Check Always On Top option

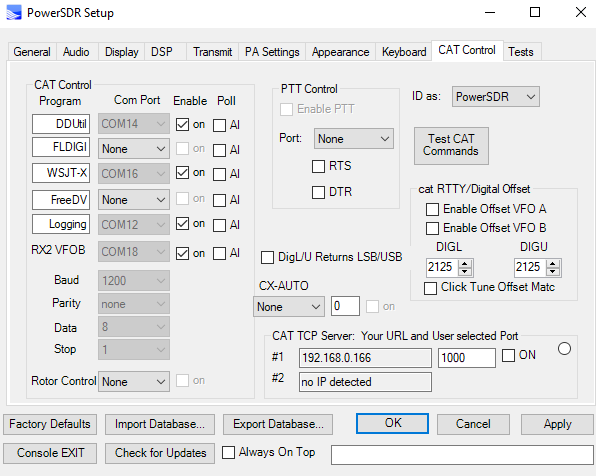click(x=228, y=452)
